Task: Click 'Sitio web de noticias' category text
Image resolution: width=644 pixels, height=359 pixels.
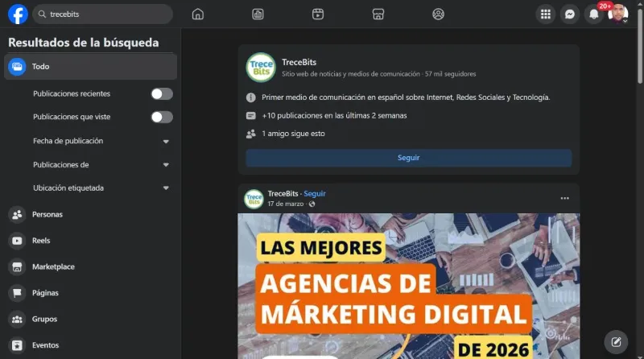Action: point(351,74)
